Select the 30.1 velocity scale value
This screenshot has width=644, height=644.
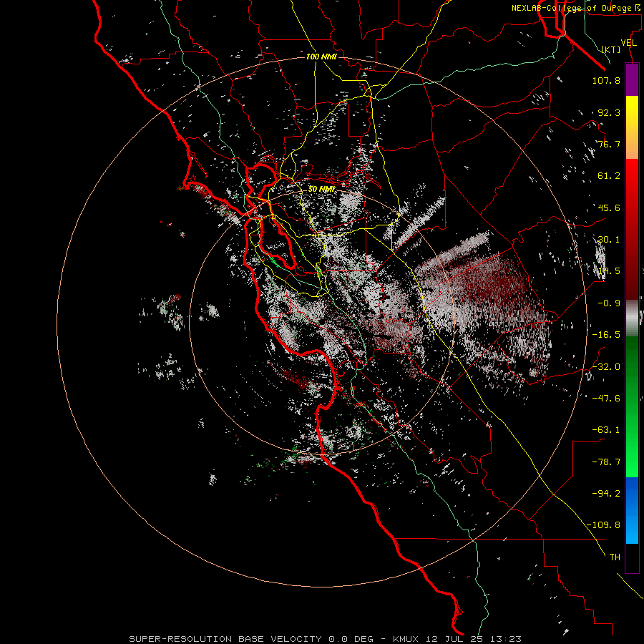pos(609,240)
